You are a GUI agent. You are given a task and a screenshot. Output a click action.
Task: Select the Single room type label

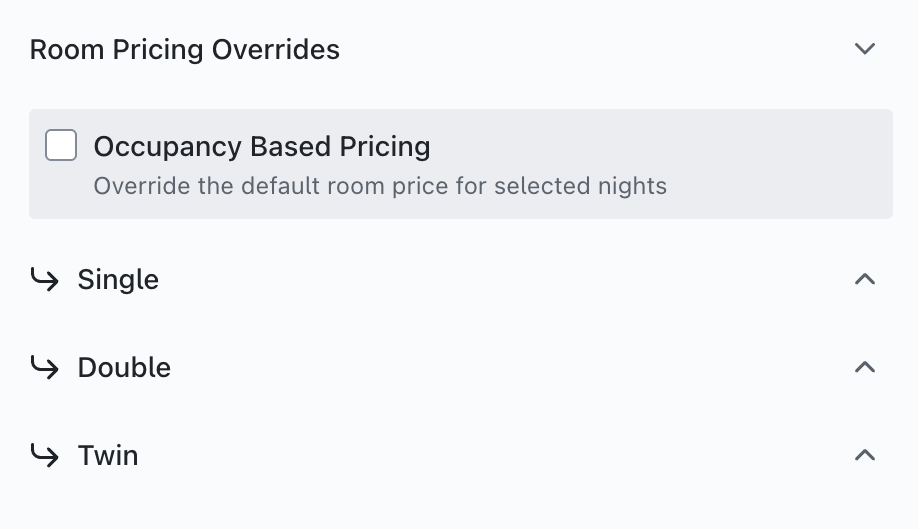pos(118,280)
